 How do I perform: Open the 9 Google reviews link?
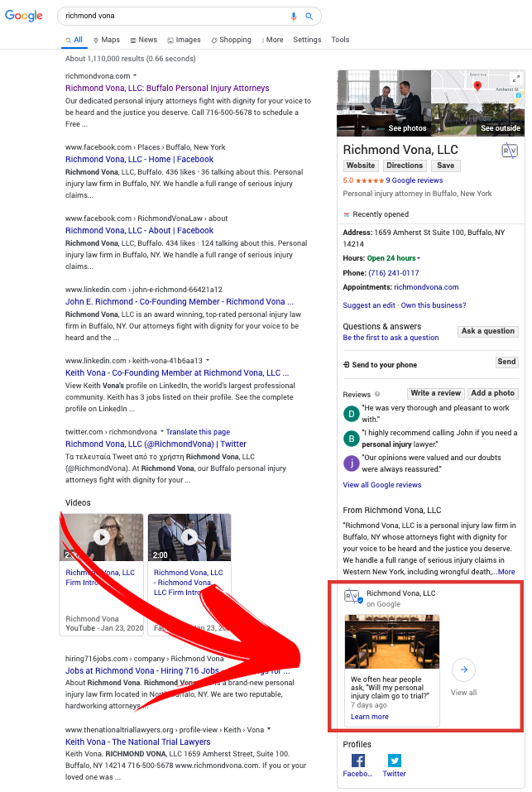pyautogui.click(x=415, y=180)
